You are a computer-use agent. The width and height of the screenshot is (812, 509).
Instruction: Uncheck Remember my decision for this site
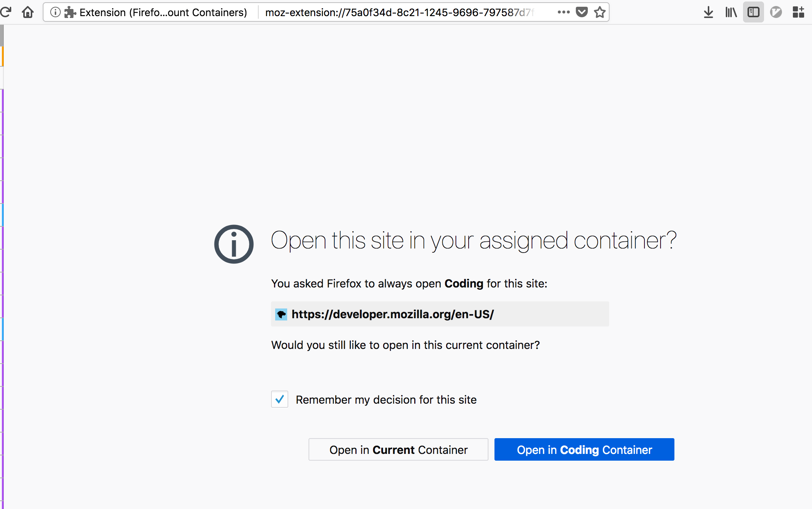tap(279, 400)
